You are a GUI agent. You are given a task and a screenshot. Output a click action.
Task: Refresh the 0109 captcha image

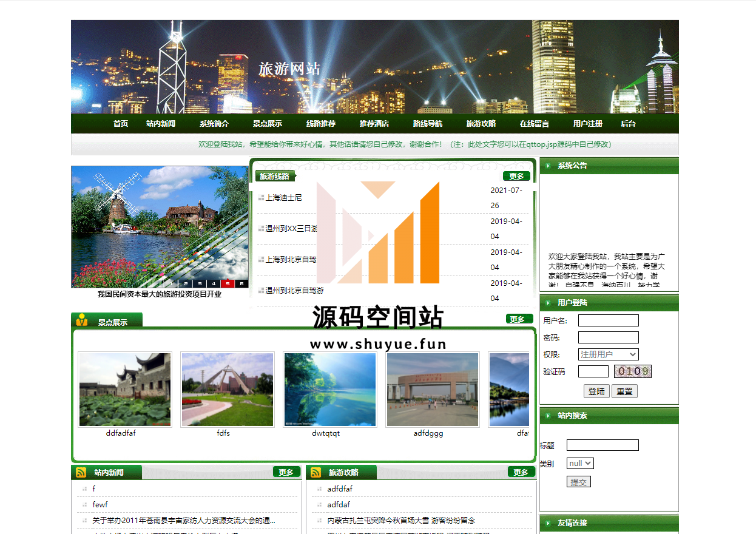(633, 371)
